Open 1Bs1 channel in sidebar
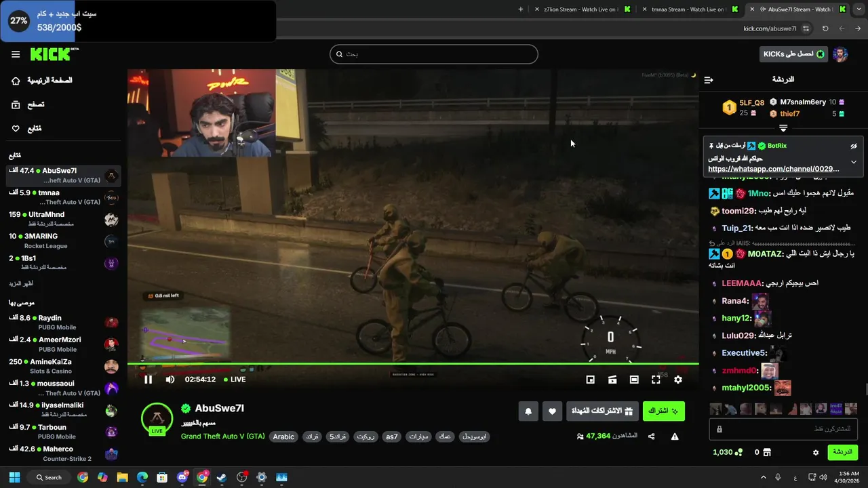 tap(64, 262)
